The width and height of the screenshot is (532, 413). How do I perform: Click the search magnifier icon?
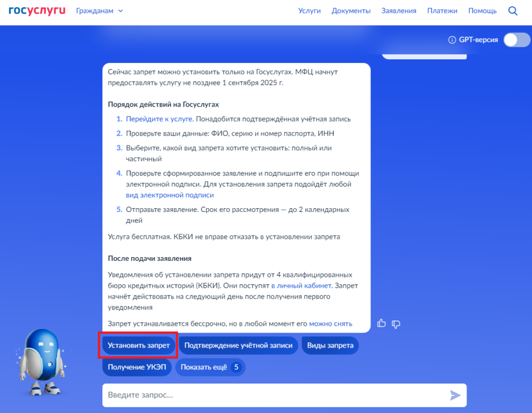pos(513,11)
